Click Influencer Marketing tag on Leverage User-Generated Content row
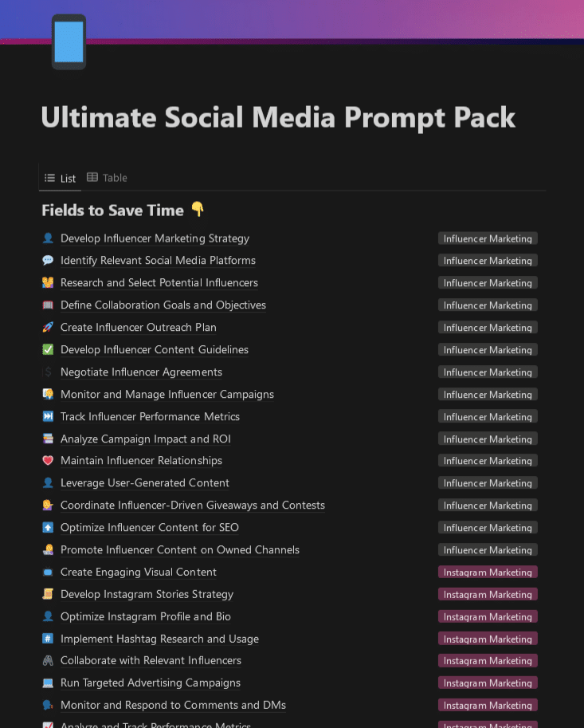The image size is (584, 728). (488, 483)
